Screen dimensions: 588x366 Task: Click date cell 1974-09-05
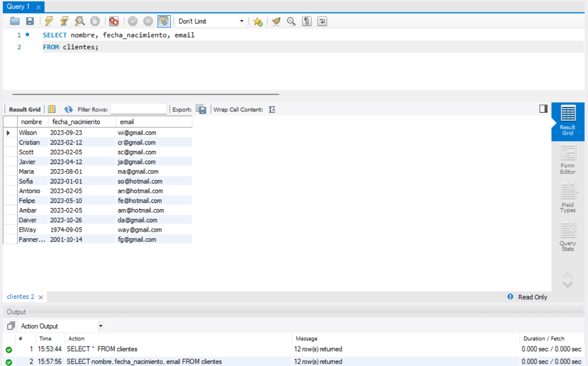click(82, 230)
